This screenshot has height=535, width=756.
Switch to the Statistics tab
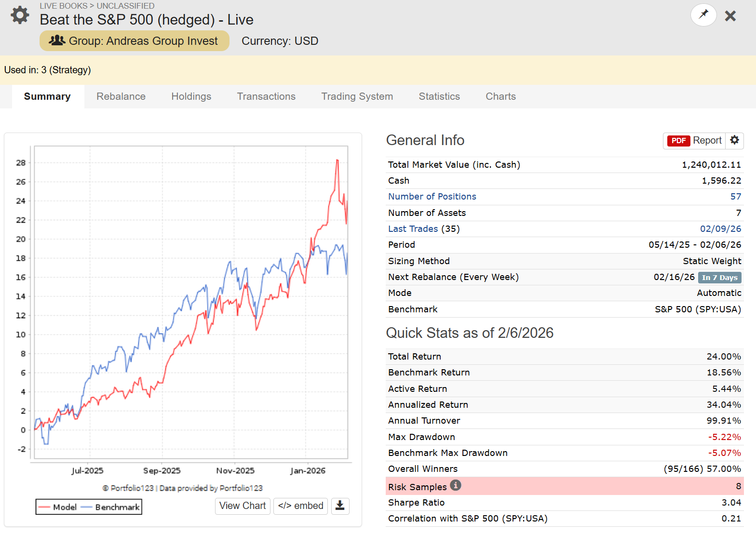click(439, 96)
